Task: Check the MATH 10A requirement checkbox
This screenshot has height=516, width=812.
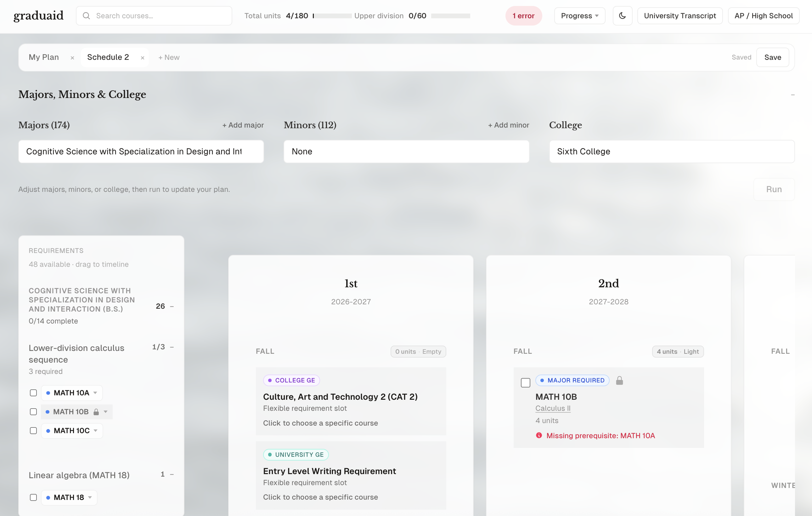Action: (33, 393)
